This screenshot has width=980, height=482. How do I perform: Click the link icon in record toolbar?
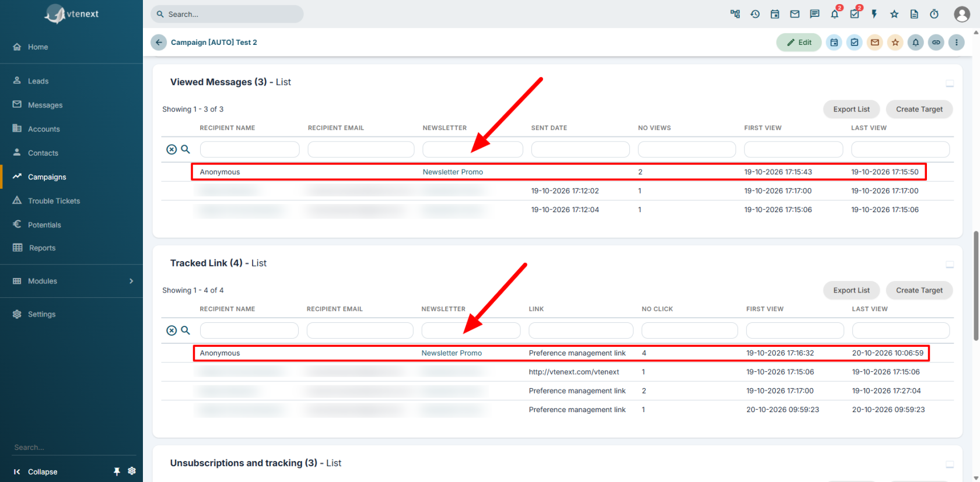coord(936,43)
